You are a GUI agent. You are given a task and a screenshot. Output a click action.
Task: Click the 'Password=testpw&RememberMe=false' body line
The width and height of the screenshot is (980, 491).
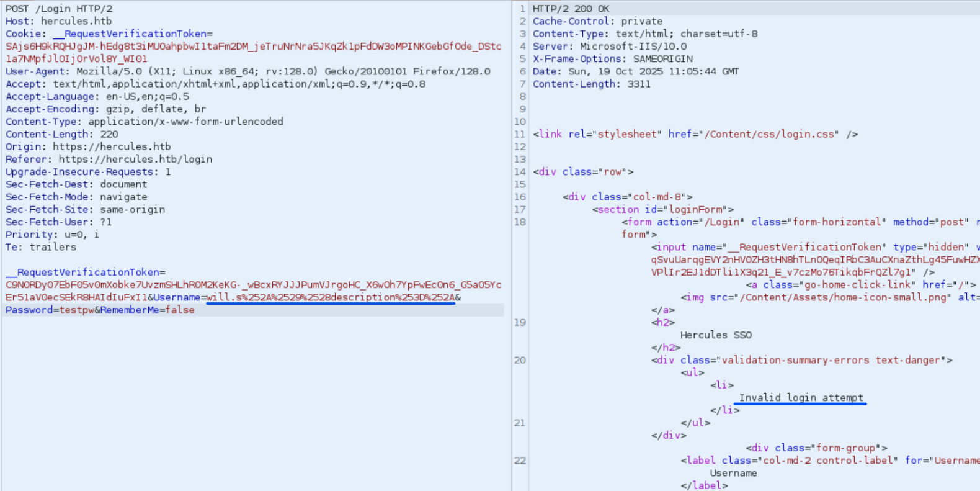[100, 310]
